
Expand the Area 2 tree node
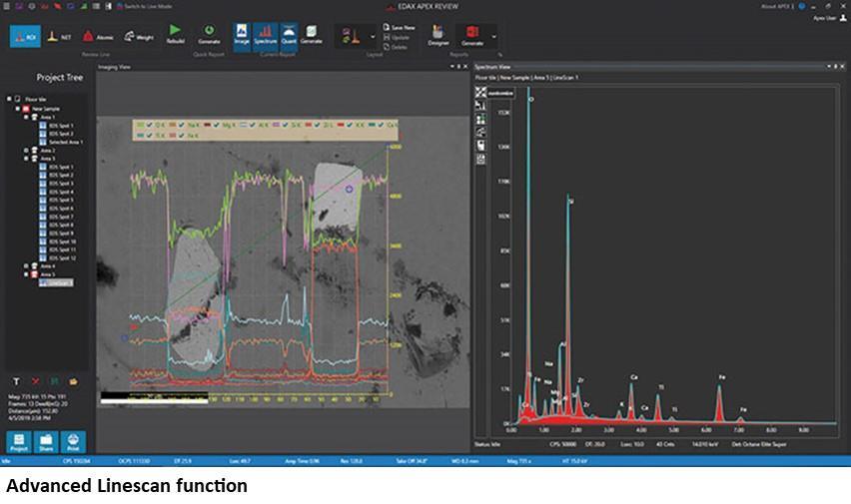(x=26, y=151)
